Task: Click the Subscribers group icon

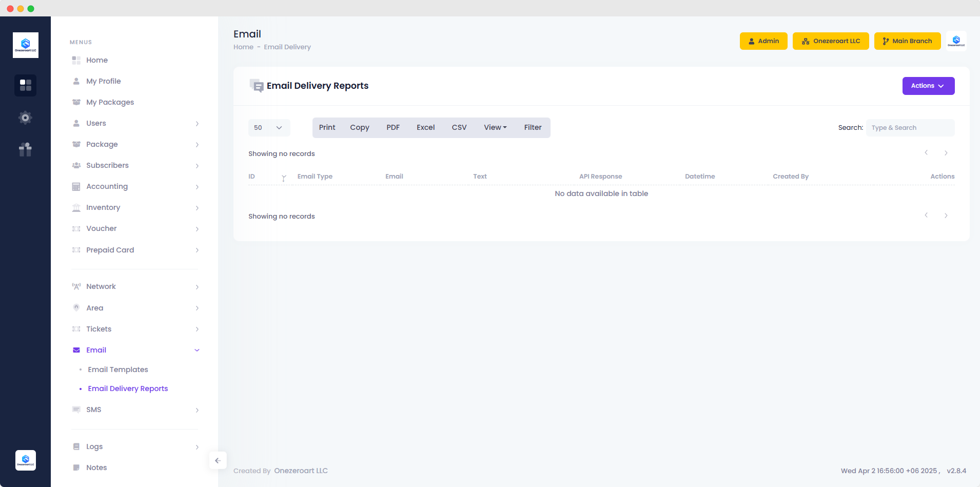Action: tap(76, 165)
